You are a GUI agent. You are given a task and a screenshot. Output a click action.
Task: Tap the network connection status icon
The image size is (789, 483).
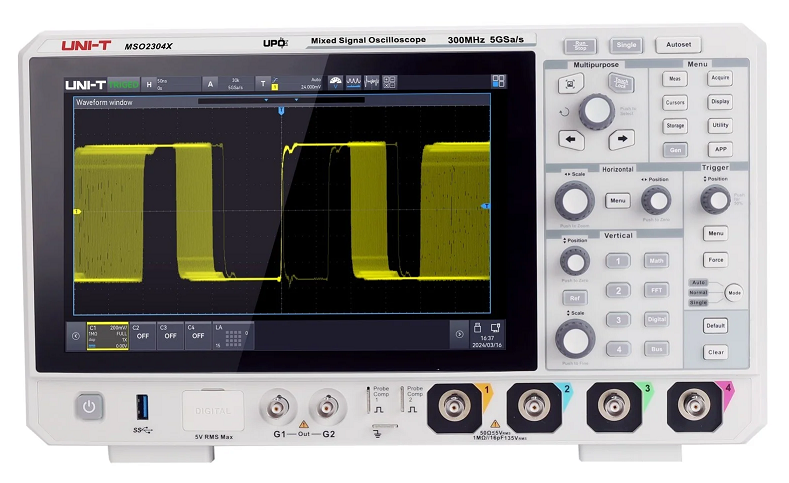pyautogui.click(x=495, y=328)
